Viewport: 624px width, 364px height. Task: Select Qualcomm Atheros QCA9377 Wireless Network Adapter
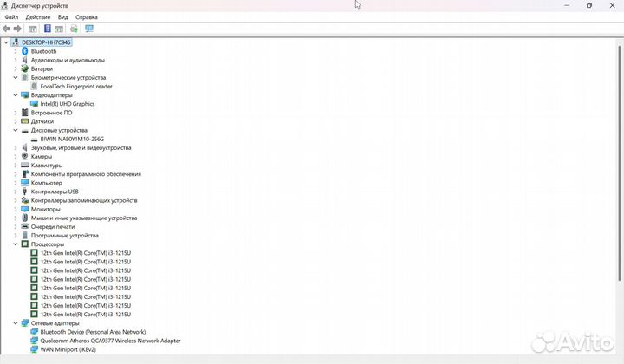pyautogui.click(x=110, y=341)
